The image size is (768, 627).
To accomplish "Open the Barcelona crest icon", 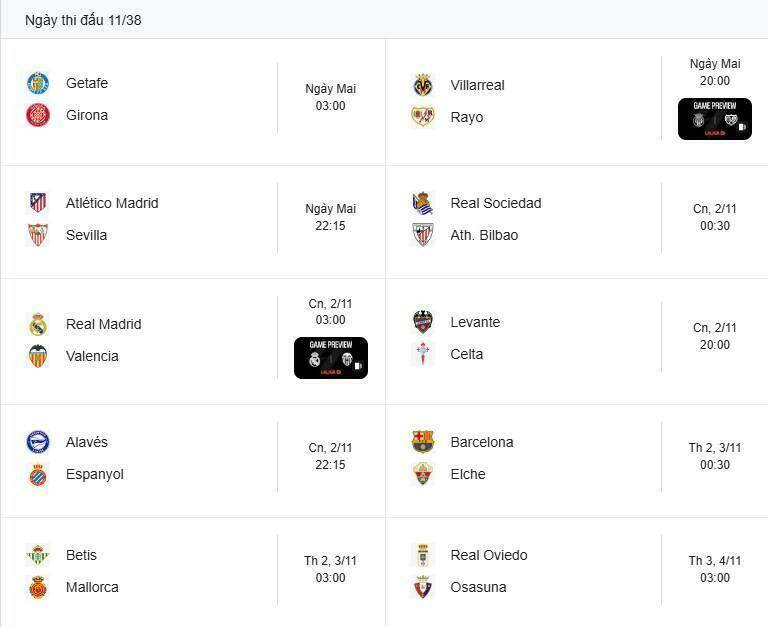I will (x=423, y=442).
